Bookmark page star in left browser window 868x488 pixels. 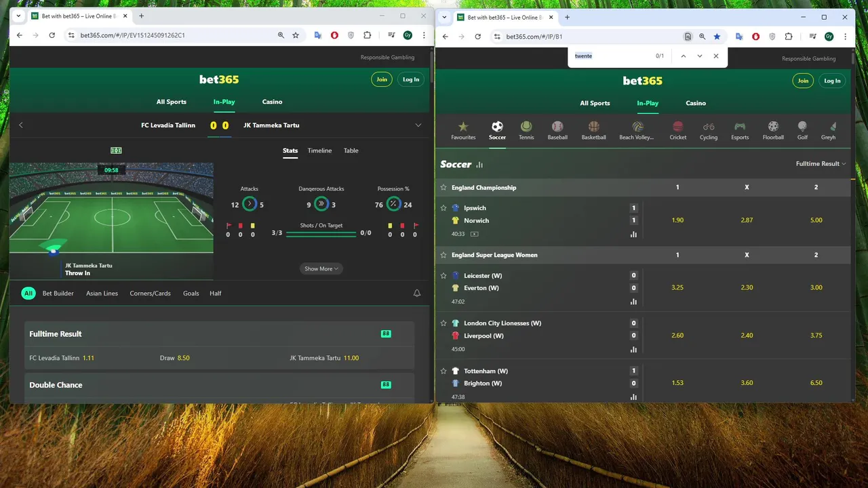(x=296, y=35)
